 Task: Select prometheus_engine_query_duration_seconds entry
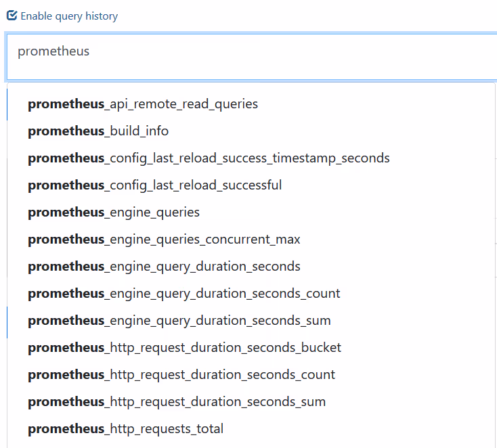click(x=164, y=267)
